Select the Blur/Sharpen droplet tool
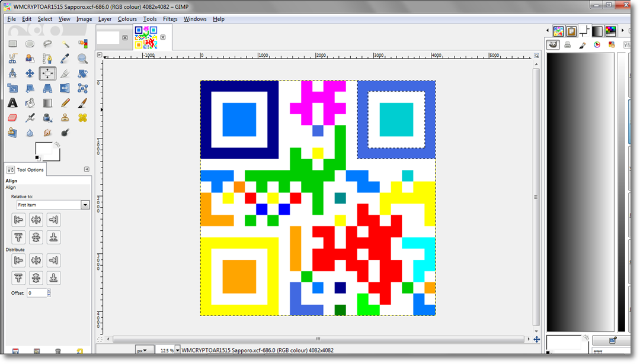The height and width of the screenshot is (364, 640). 30,133
